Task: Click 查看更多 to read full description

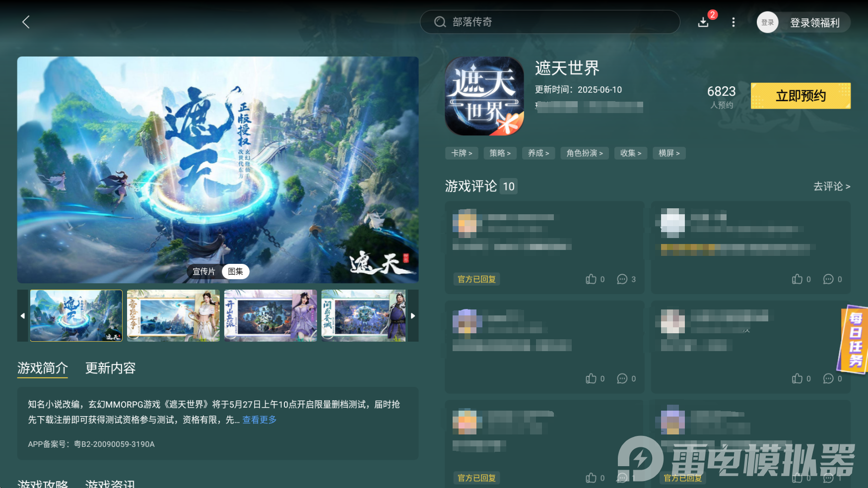Action: (259, 420)
